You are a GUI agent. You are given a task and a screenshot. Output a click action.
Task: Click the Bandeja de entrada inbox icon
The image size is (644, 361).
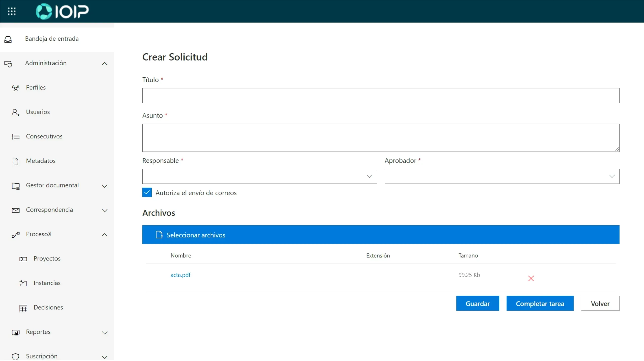[8, 39]
